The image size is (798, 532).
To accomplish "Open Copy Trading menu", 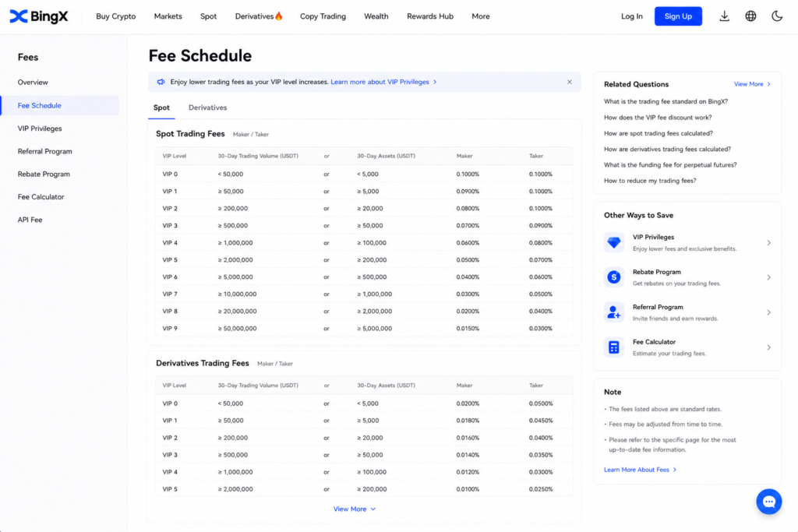I will [323, 16].
